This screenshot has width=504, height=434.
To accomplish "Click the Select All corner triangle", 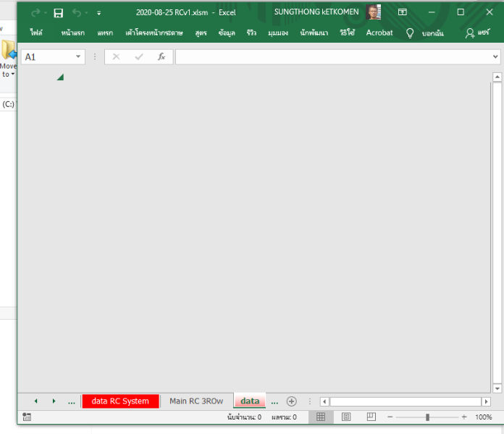I will coord(60,77).
